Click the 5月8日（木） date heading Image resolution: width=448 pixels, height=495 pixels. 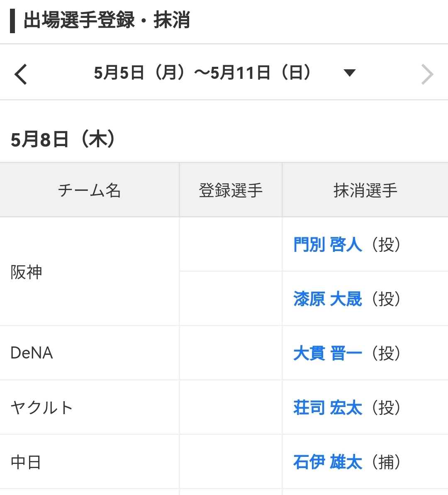click(63, 139)
